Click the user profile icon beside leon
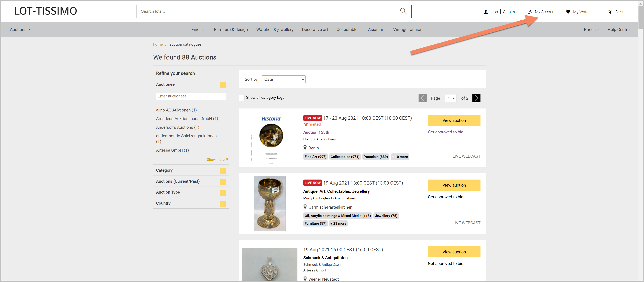Viewport: 644px width, 282px height. (x=486, y=12)
